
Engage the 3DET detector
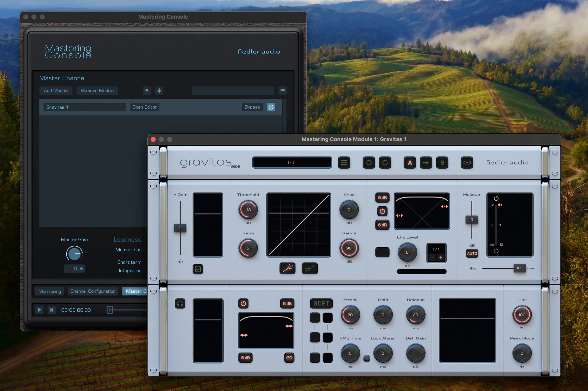[x=321, y=303]
